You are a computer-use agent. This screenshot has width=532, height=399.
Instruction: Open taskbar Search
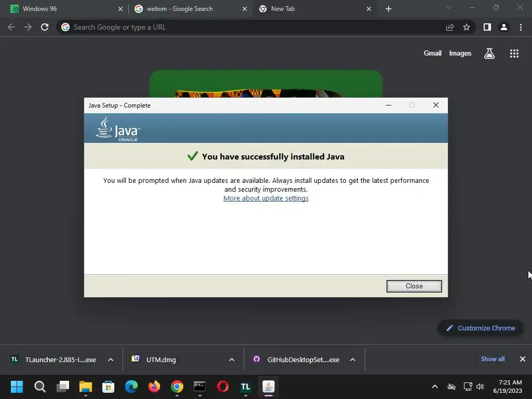pyautogui.click(x=39, y=387)
